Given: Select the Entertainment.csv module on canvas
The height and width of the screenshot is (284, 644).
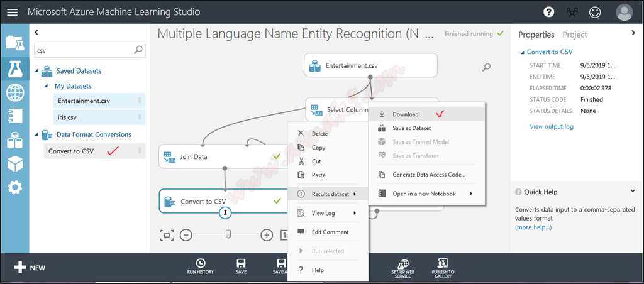Looking at the screenshot, I should 370,65.
